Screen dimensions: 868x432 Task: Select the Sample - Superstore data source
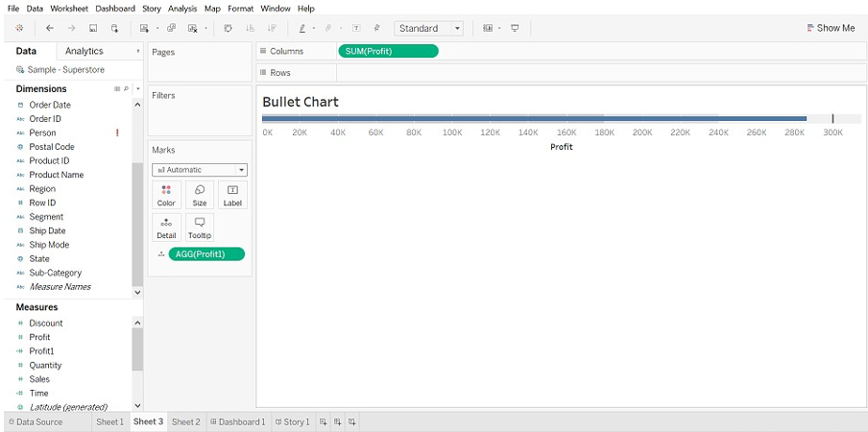[x=66, y=70]
